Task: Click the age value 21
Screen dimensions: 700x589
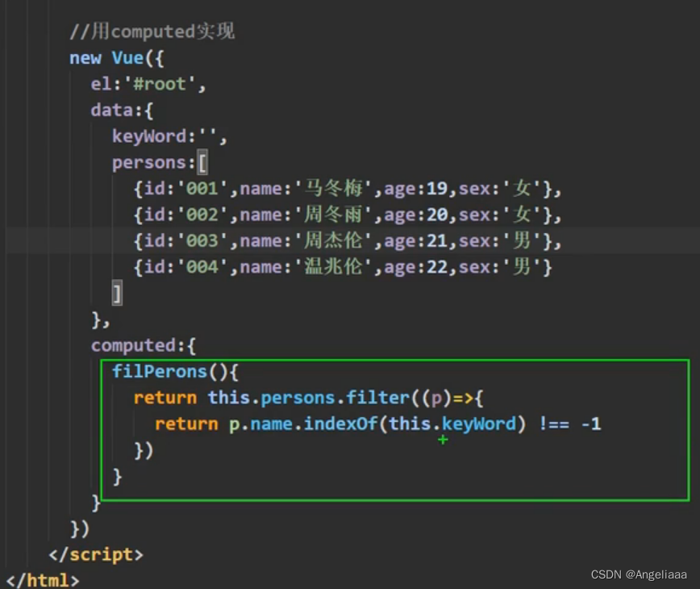Action: tap(437, 241)
